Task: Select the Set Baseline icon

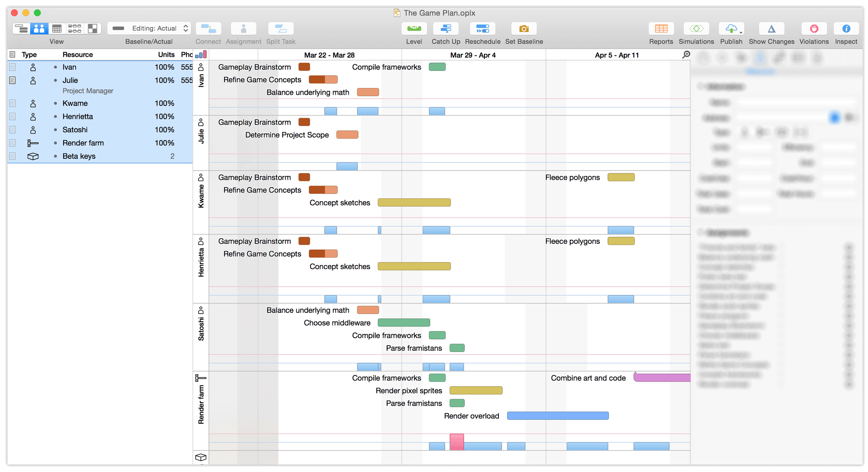Action: pos(524,29)
